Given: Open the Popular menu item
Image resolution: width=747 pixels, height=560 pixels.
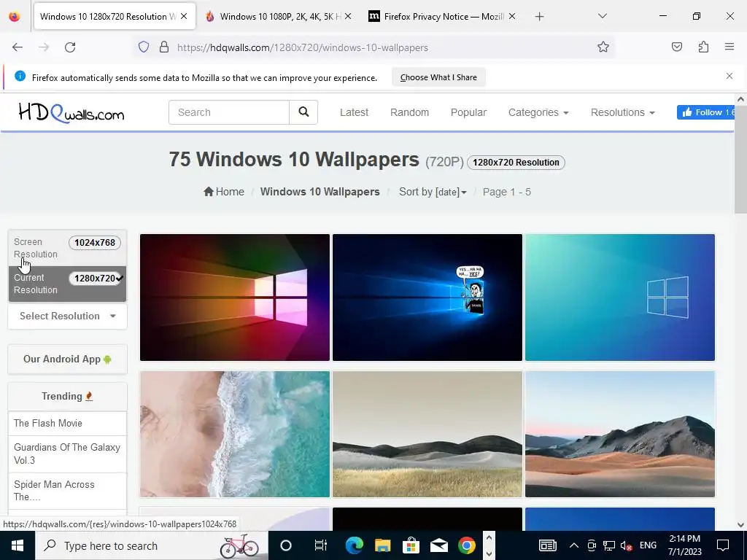Looking at the screenshot, I should (x=469, y=112).
